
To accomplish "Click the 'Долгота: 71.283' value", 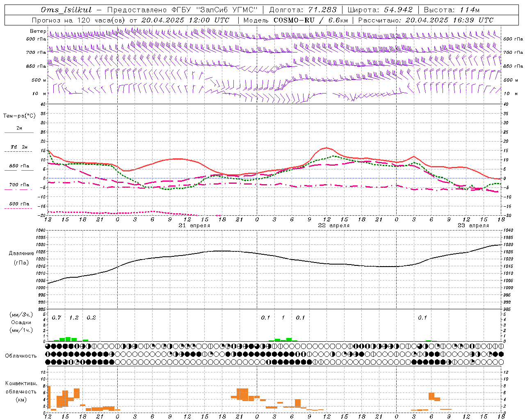I will coord(303,10).
